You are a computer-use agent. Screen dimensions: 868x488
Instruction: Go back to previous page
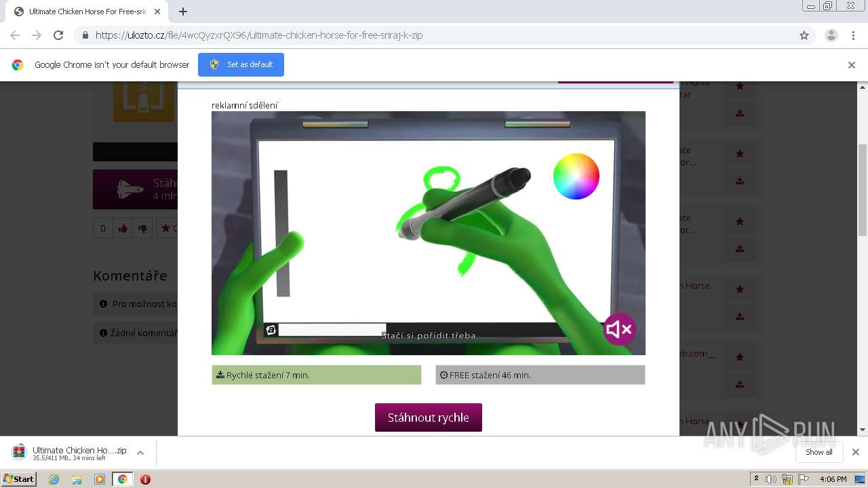coord(15,35)
